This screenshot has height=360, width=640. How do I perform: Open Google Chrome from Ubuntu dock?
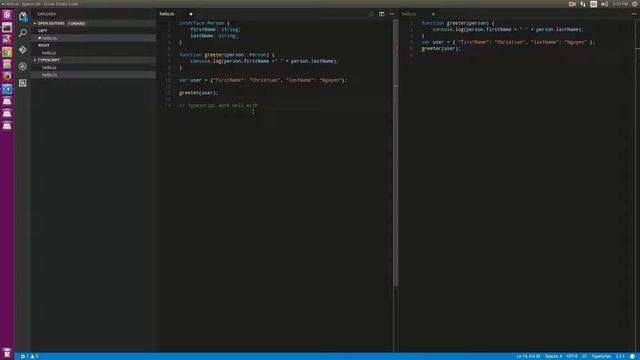[x=7, y=52]
